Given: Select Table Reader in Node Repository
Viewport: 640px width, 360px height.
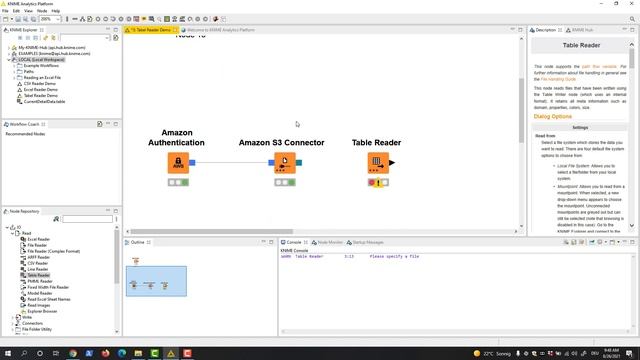Looking at the screenshot, I should pyautogui.click(x=38, y=276).
